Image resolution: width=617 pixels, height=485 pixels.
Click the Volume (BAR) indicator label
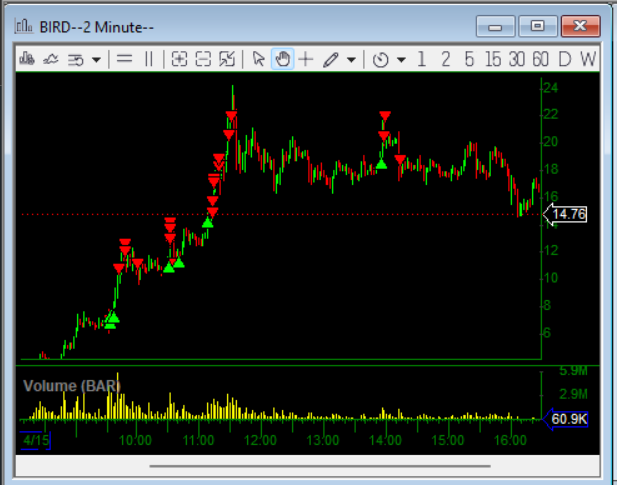coord(72,386)
